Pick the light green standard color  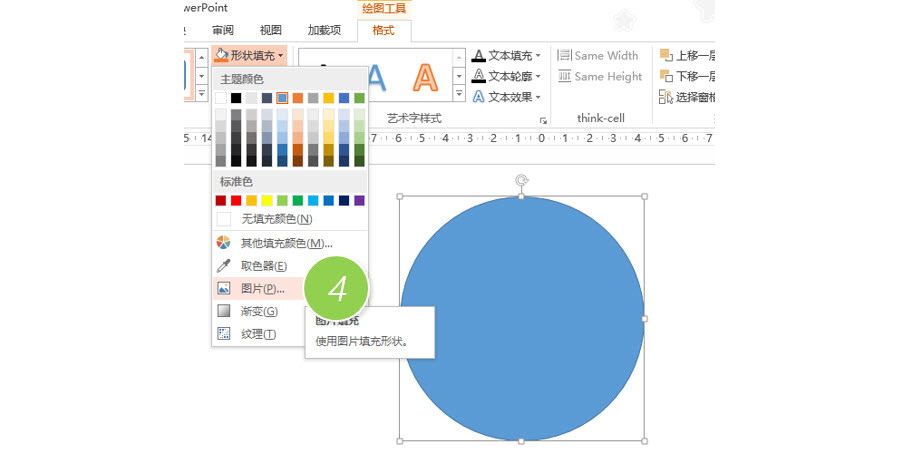[282, 200]
